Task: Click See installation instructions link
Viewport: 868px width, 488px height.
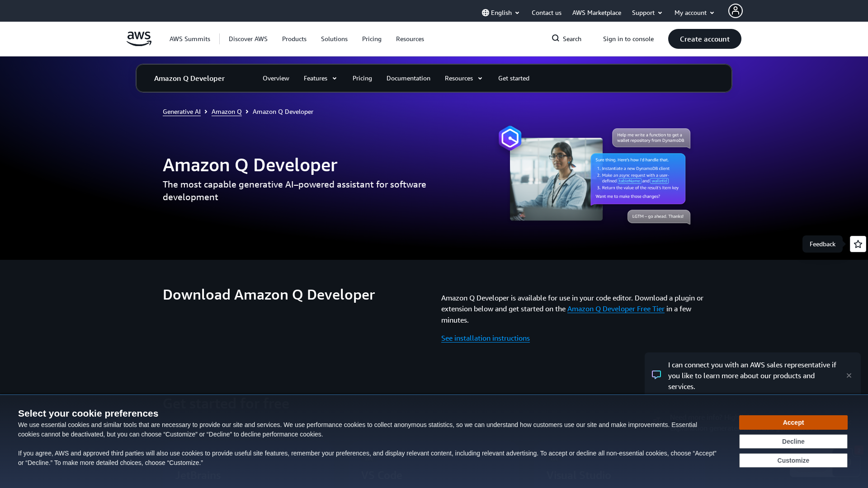Action: pyautogui.click(x=486, y=338)
